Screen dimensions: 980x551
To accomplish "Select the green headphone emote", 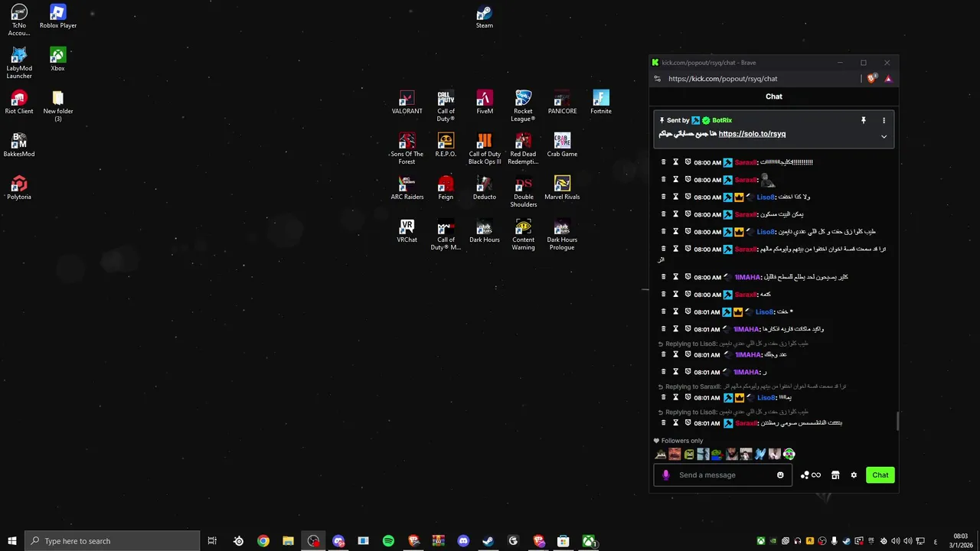I will [x=789, y=454].
